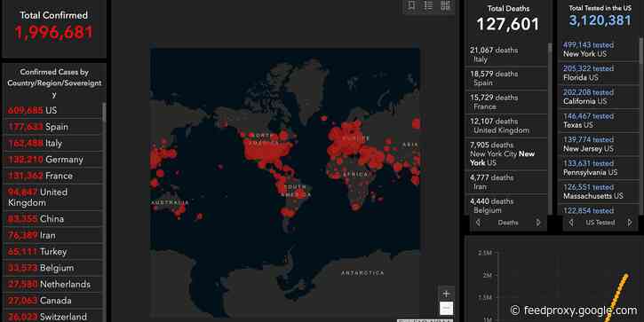This screenshot has height=322, width=644.
Task: Open the map legend list icon
Action: point(428,5)
